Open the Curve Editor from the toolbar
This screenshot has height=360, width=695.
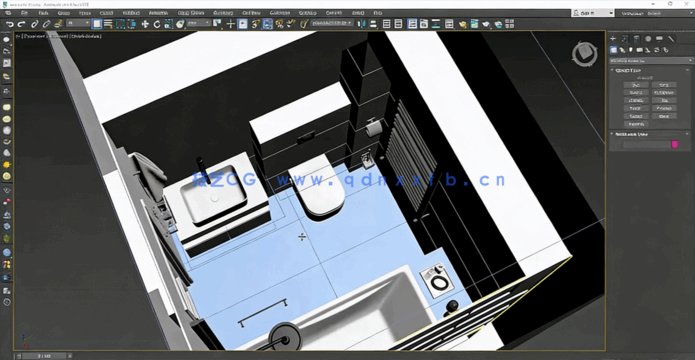pos(424,24)
